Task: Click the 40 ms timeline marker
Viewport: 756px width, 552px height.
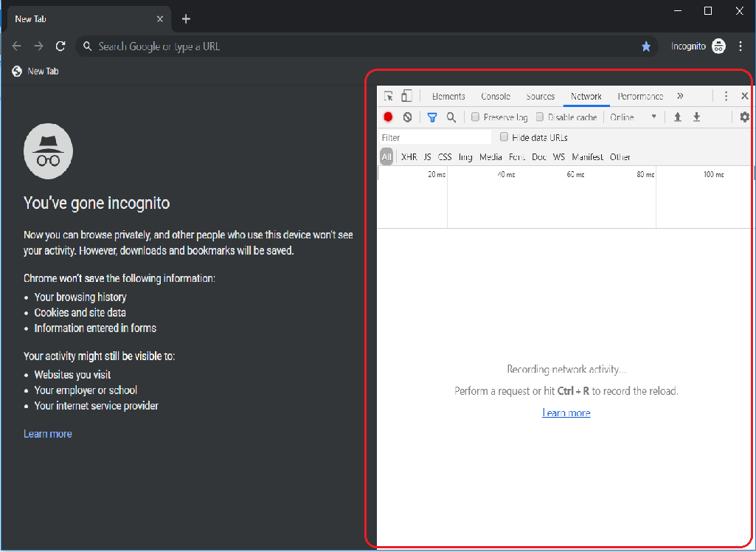Action: 506,175
